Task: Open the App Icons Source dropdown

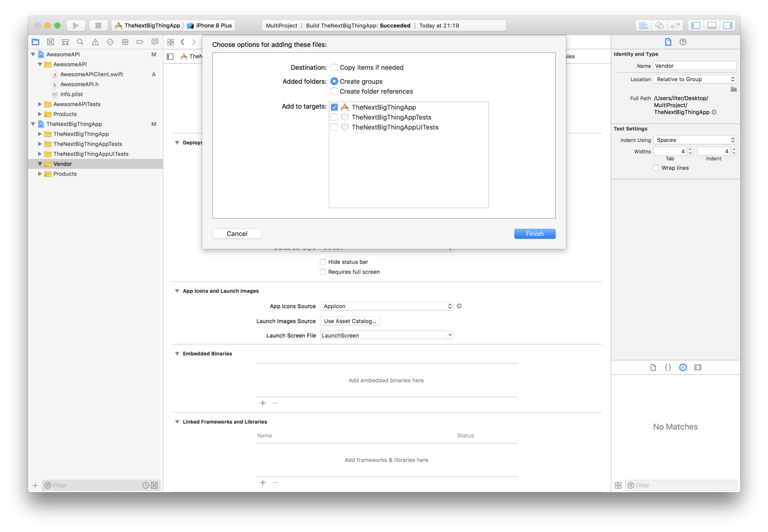Action: (x=386, y=306)
